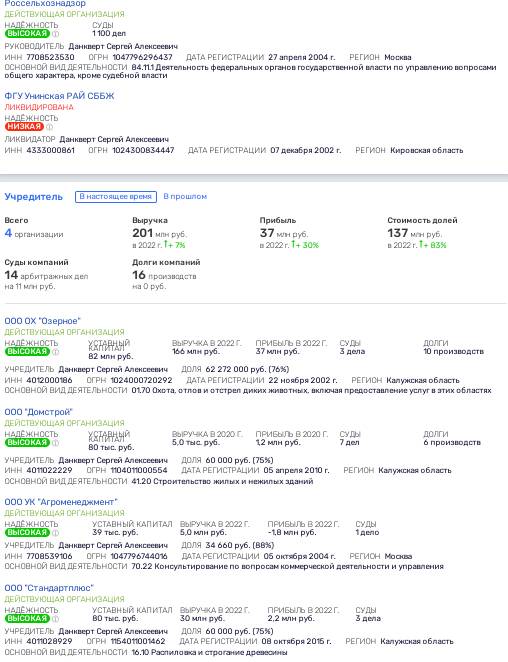
Task: Click share value "137 млн руб."
Action: [414, 233]
